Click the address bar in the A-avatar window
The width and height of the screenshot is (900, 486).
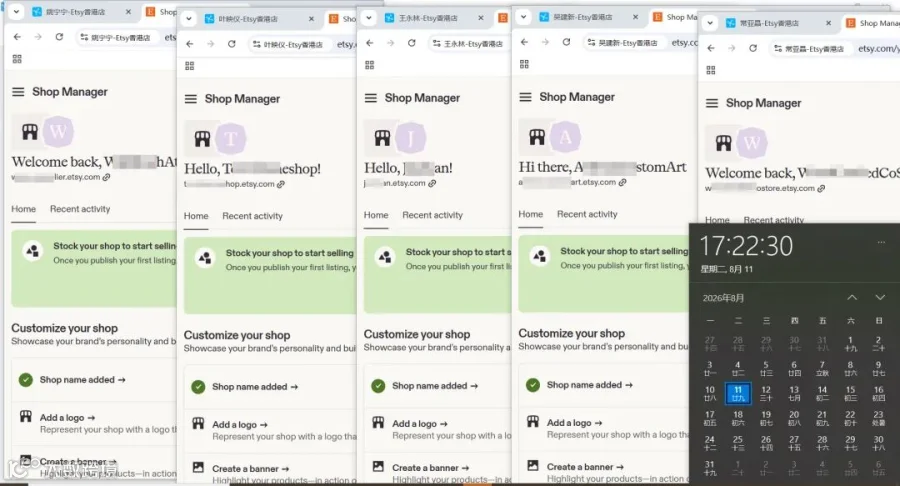click(640, 42)
